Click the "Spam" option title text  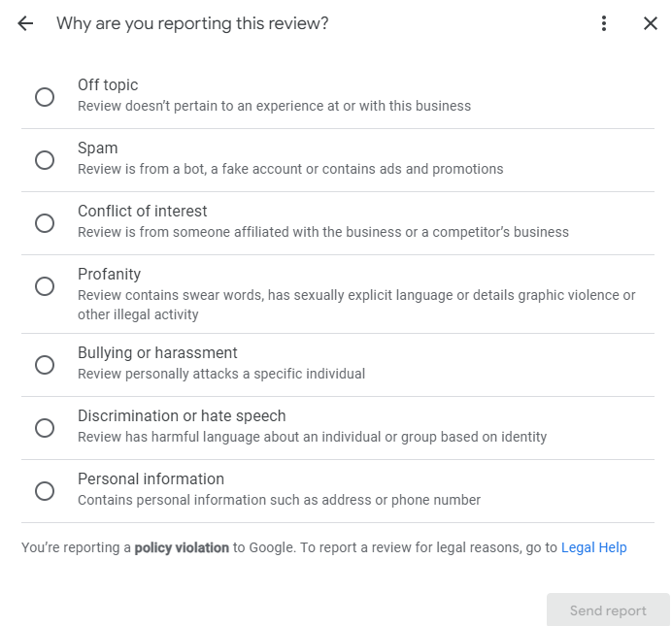click(x=97, y=148)
